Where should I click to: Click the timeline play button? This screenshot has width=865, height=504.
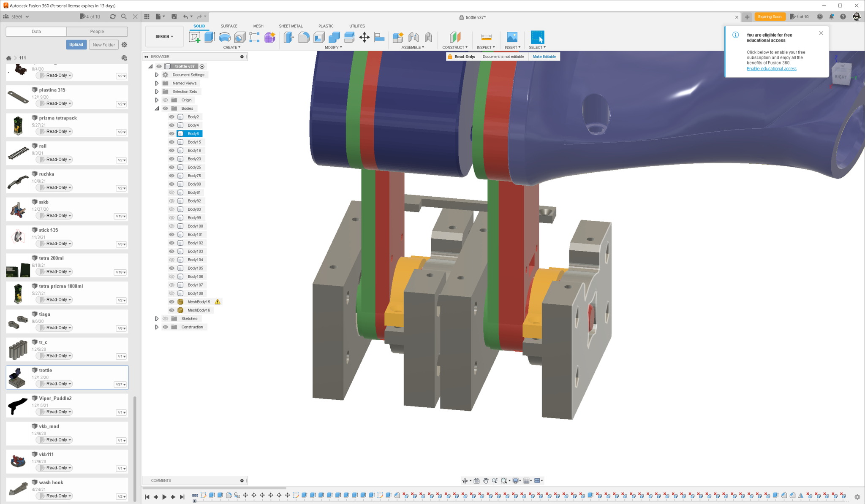(164, 497)
